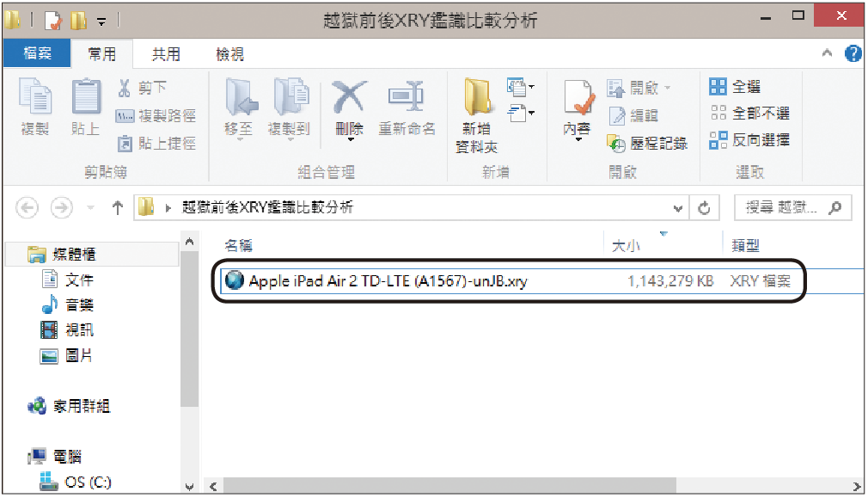Screen dimensions: 868x498
Task: Click the 歷程記錄 history icon
Action: [616, 143]
